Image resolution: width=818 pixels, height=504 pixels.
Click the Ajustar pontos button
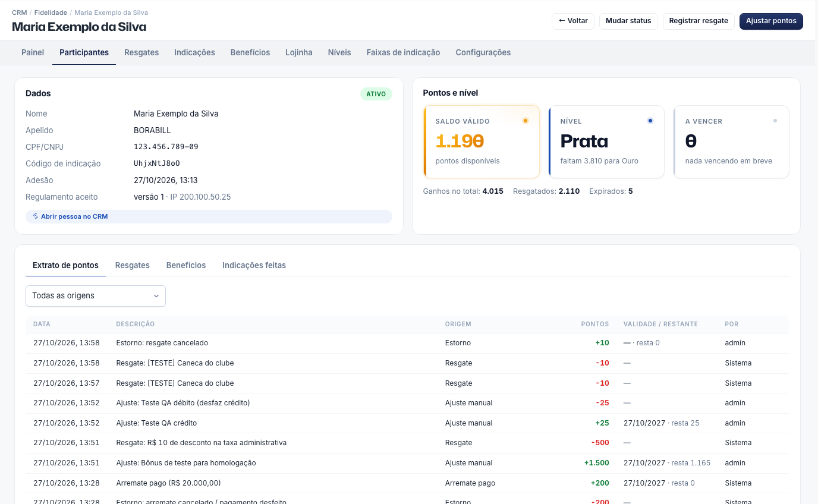click(771, 21)
